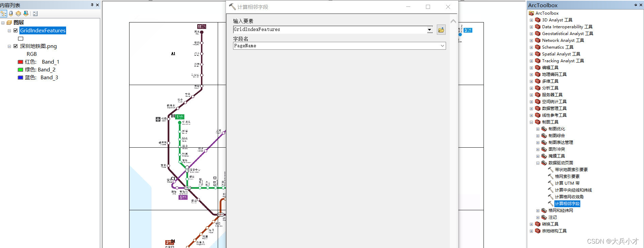Toggle visibility of 深圳地铁图.png layer
644x248 pixels.
[15, 46]
